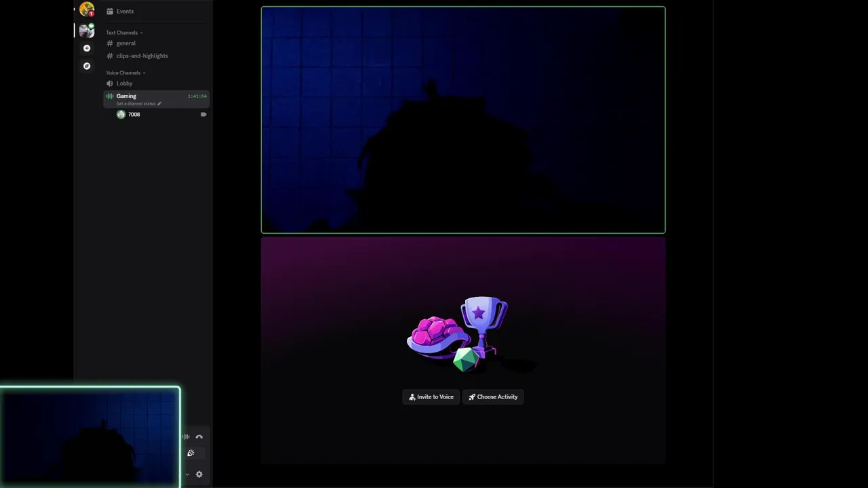Click Choose Activity button
Screen dimensions: 868x488
(x=493, y=397)
